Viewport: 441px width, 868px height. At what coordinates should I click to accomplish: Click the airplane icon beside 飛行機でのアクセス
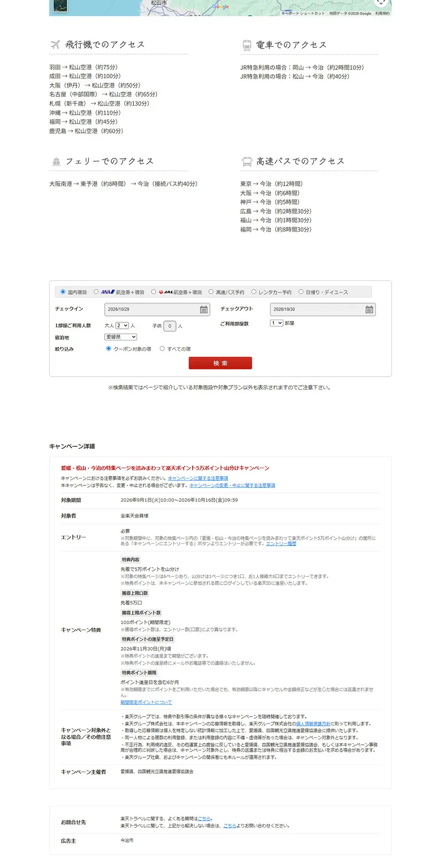pyautogui.click(x=56, y=44)
